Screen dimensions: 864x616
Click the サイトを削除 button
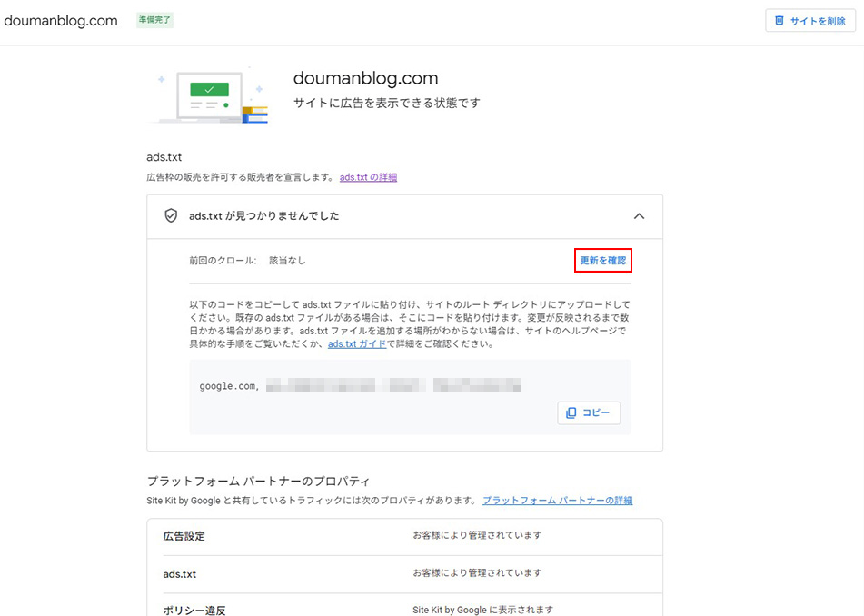[810, 21]
